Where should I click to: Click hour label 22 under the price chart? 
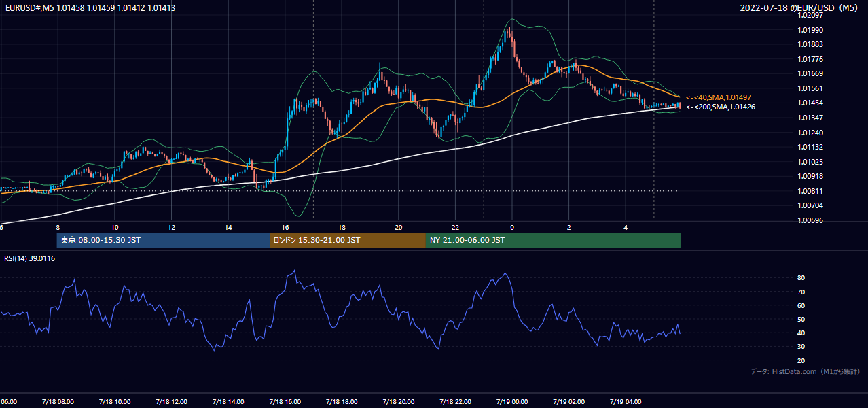[x=455, y=227]
